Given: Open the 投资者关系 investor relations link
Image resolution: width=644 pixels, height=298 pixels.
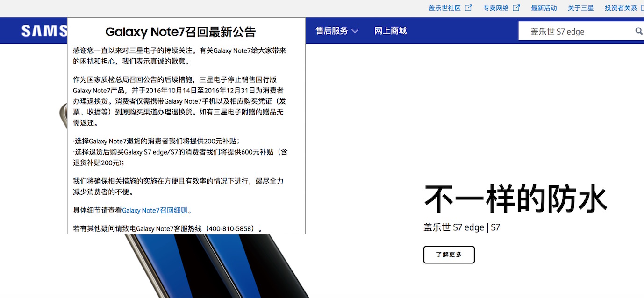Looking at the screenshot, I should pyautogui.click(x=621, y=8).
